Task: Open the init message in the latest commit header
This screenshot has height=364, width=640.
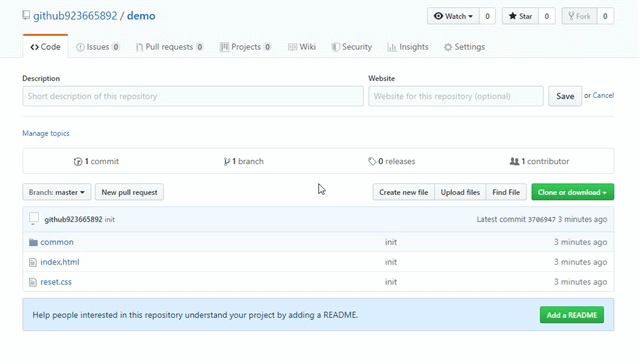Action: click(110, 220)
